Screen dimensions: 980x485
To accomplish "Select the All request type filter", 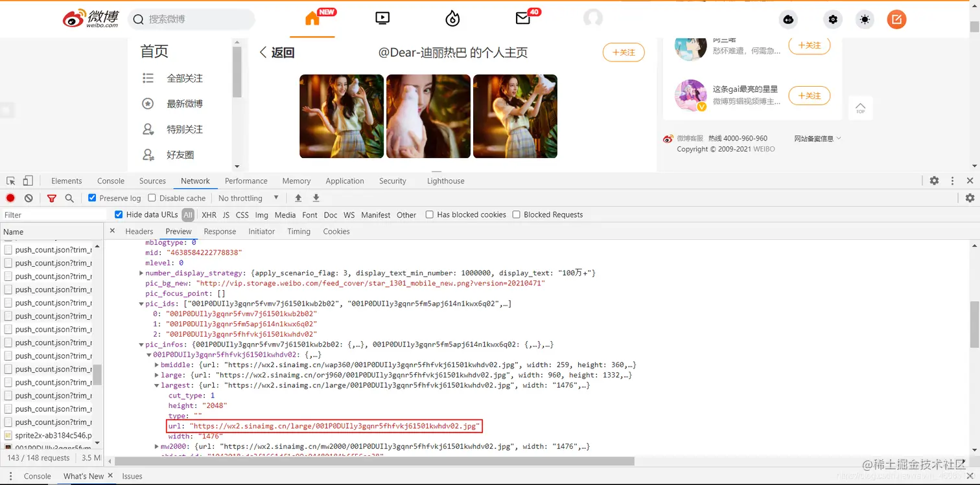I will pos(188,215).
